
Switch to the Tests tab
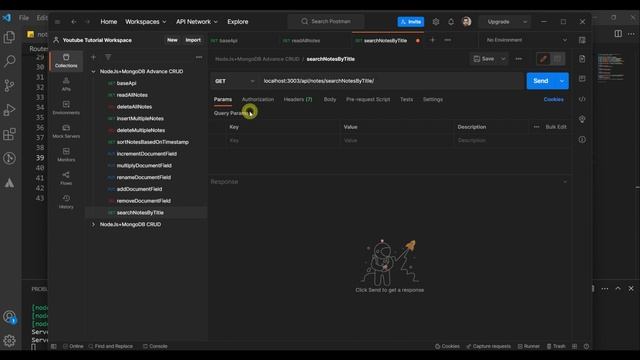406,100
